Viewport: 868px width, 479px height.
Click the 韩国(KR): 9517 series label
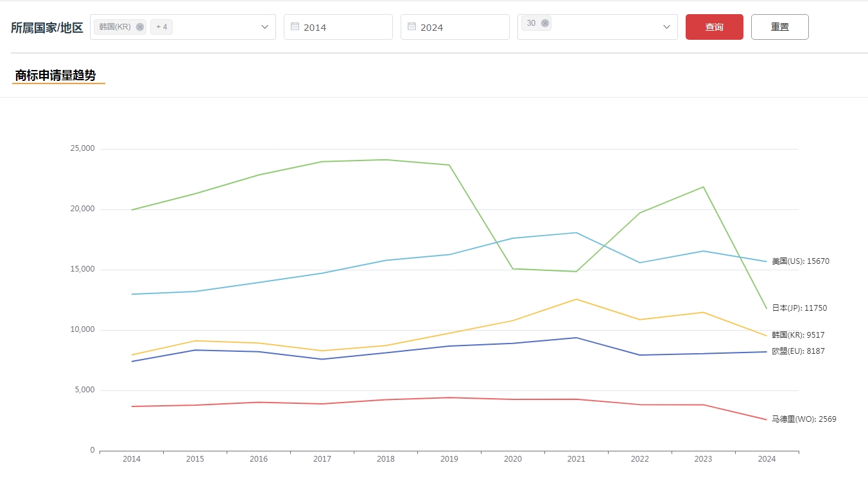pyautogui.click(x=797, y=335)
